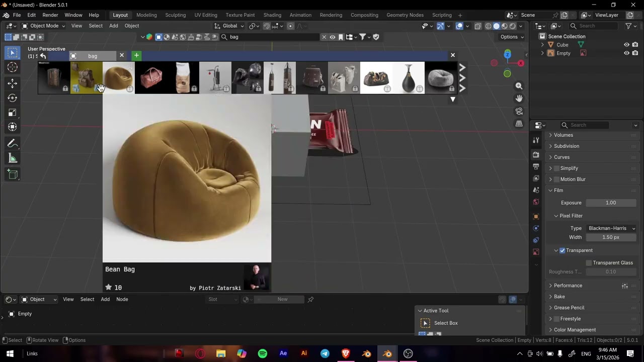This screenshot has width=644, height=362.
Task: Activate the Rotate tool
Action: point(13,98)
